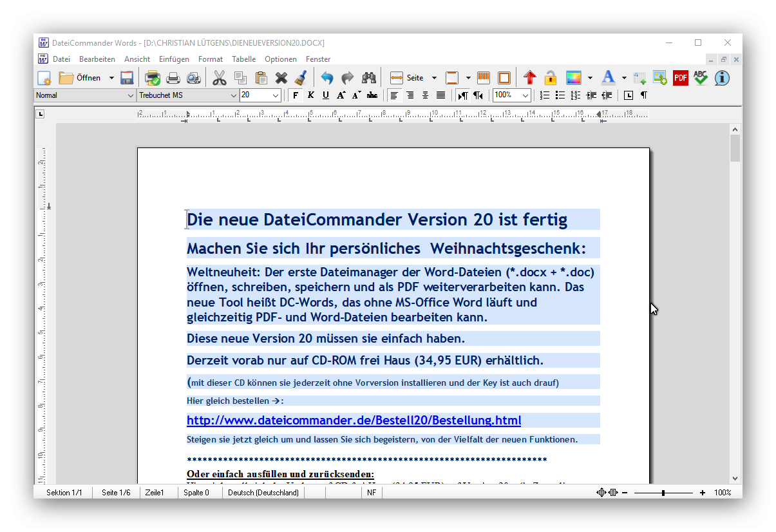
Task: Open the Tabelle menu
Action: click(x=243, y=59)
